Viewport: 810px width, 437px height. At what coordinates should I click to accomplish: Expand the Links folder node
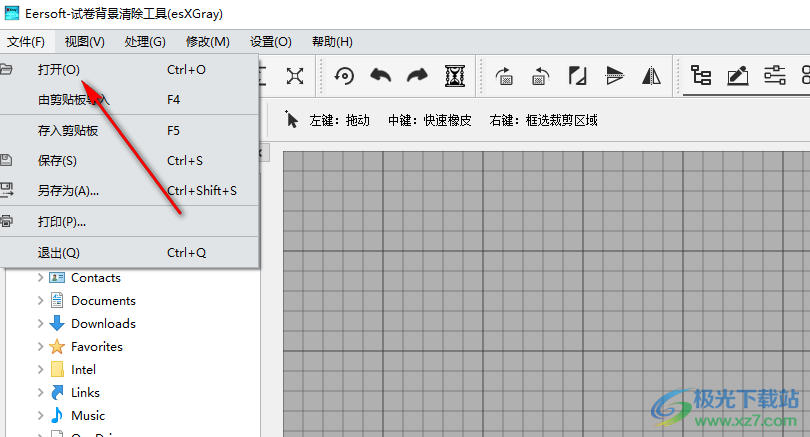click(40, 393)
